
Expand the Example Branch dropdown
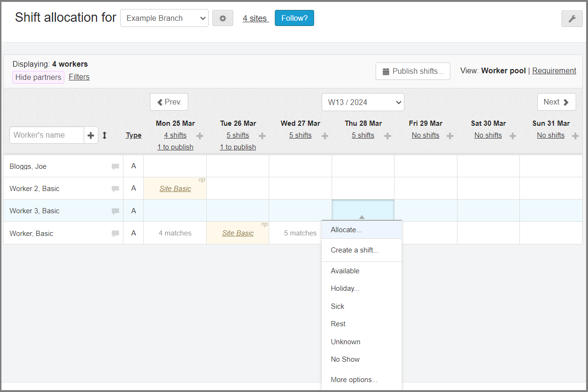pos(164,18)
